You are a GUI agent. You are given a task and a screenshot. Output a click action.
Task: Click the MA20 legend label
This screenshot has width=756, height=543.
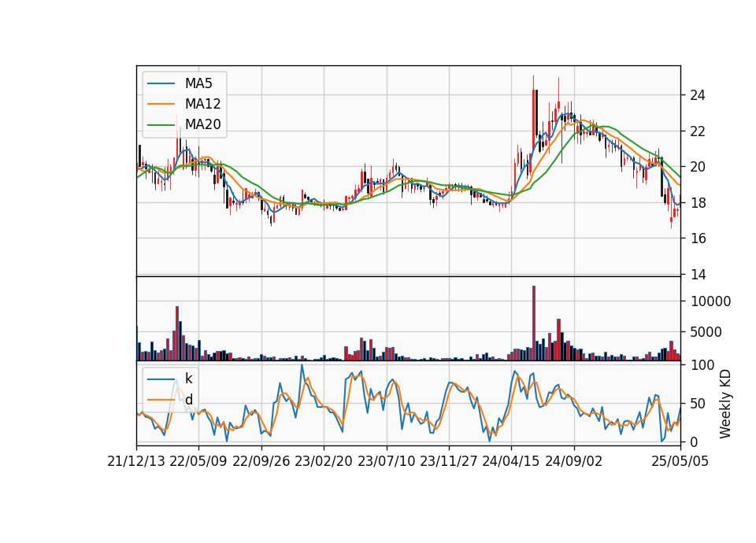click(202, 124)
